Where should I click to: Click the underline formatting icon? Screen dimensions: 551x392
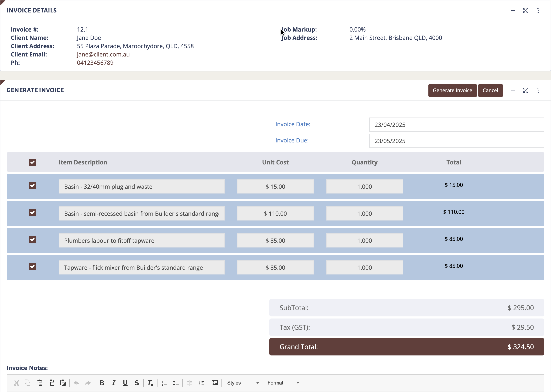(x=125, y=383)
